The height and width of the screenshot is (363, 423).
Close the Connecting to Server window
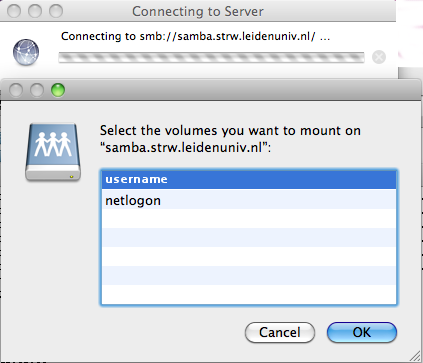coord(14,11)
